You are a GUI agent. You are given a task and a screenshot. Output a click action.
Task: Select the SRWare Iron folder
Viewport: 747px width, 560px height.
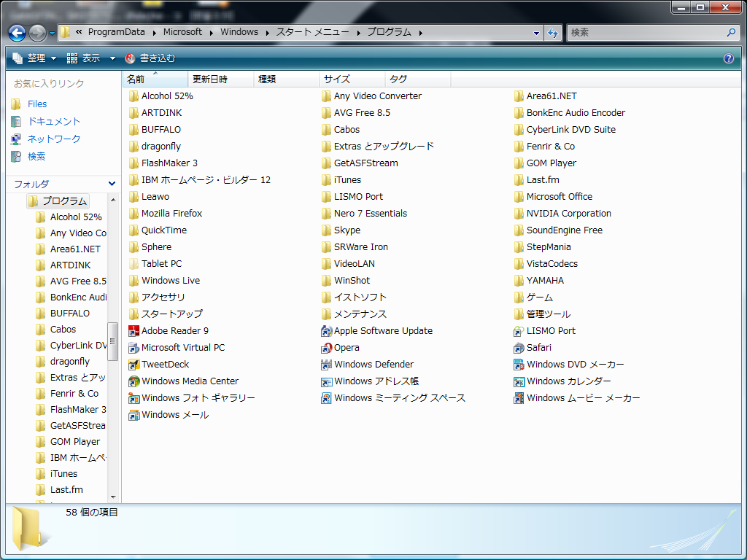pos(355,246)
